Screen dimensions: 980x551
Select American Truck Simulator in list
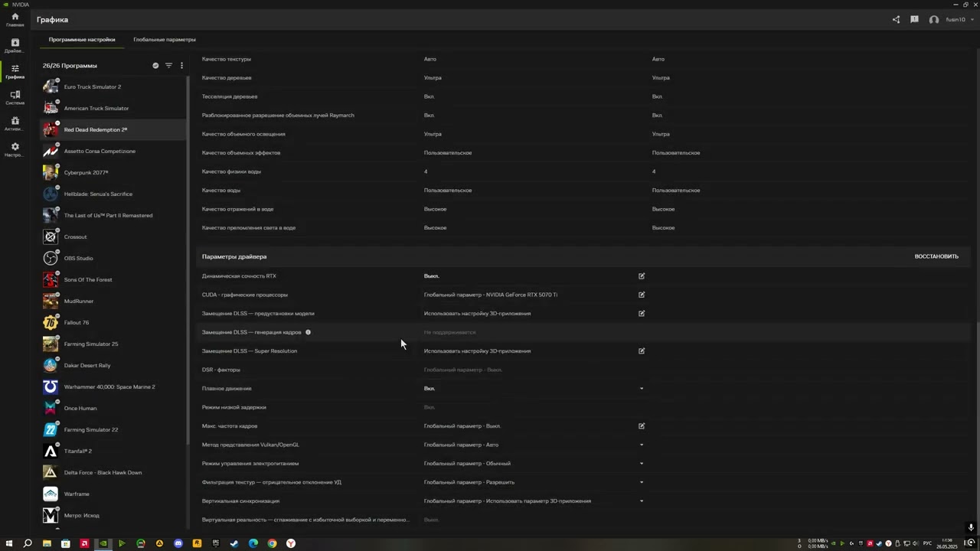(113, 109)
